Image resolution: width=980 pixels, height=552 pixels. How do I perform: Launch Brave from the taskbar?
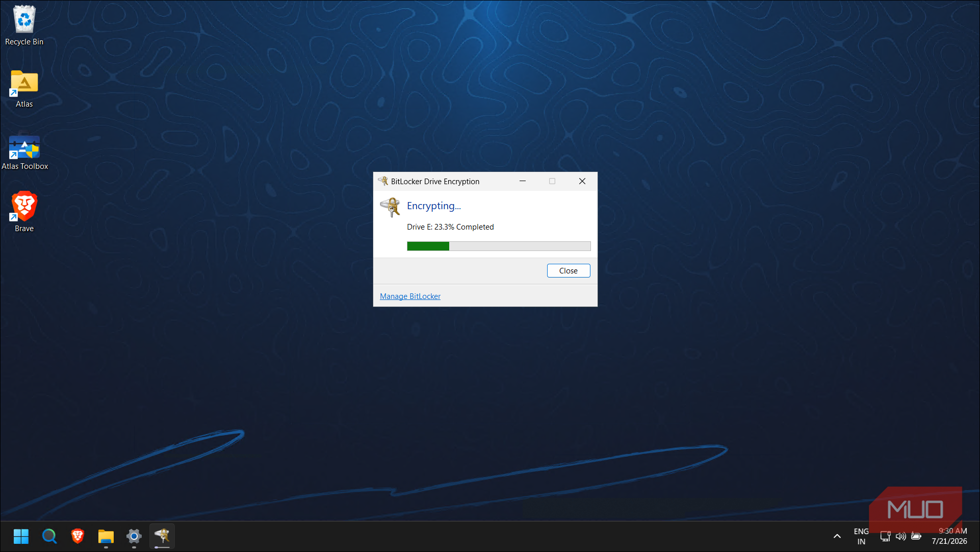[x=78, y=536]
